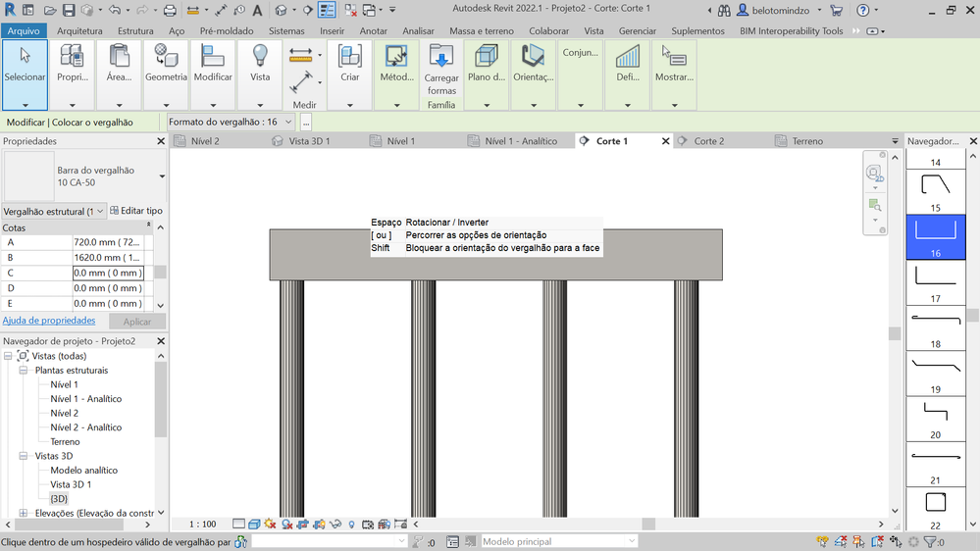This screenshot has height=551, width=980.
Task: Switch to the Terreno view tab
Action: click(x=807, y=141)
